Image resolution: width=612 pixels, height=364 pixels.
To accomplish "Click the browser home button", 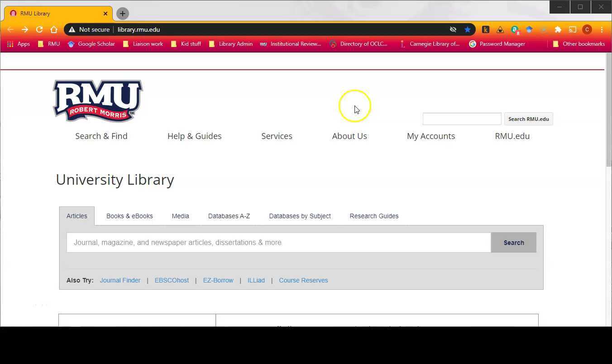I will [x=54, y=29].
